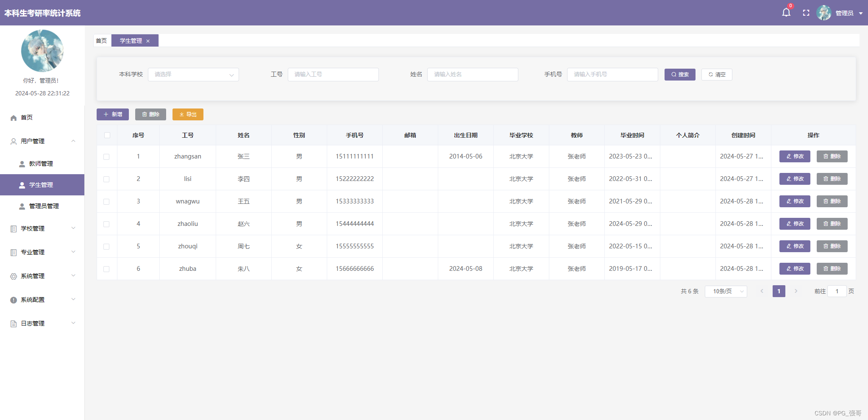Collapse the 用户管理 menu chevron
This screenshot has width=868, height=420.
[73, 141]
